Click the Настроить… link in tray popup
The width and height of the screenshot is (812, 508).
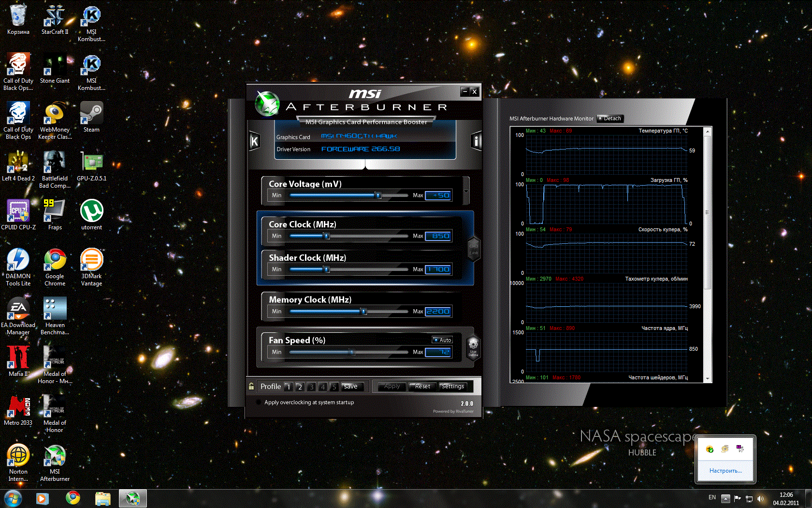pos(725,471)
